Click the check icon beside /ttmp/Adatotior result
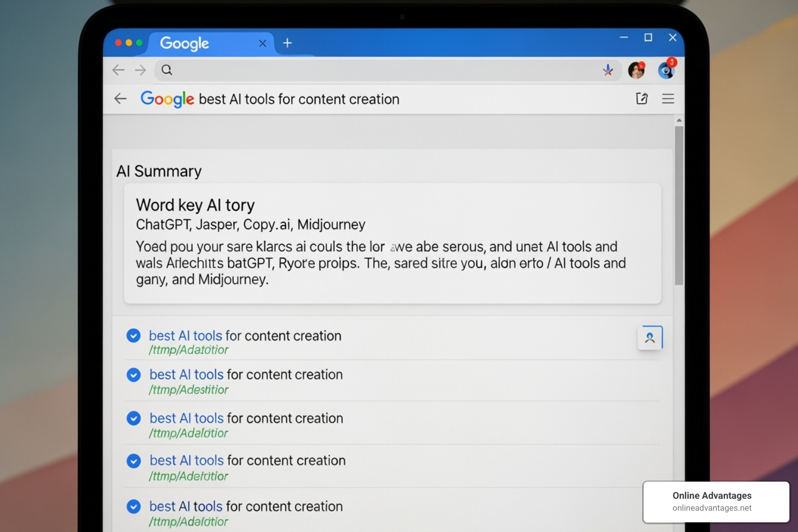The image size is (798, 532). coord(134,336)
